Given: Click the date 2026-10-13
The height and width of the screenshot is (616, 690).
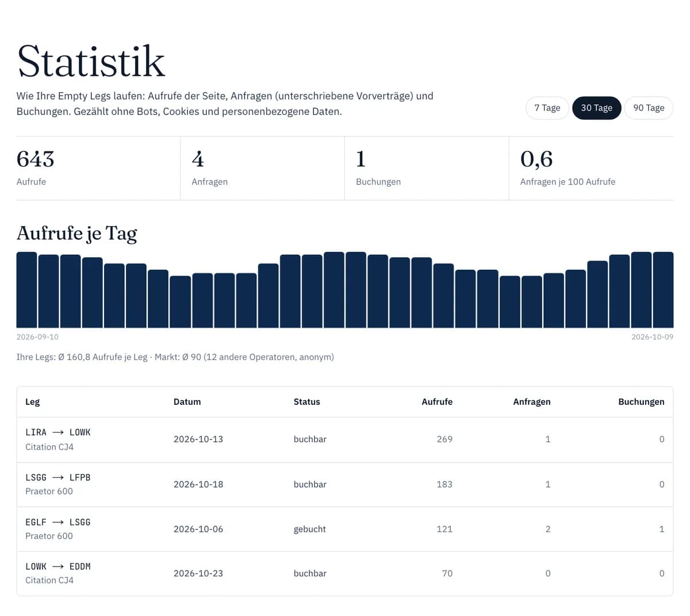Looking at the screenshot, I should pos(198,439).
